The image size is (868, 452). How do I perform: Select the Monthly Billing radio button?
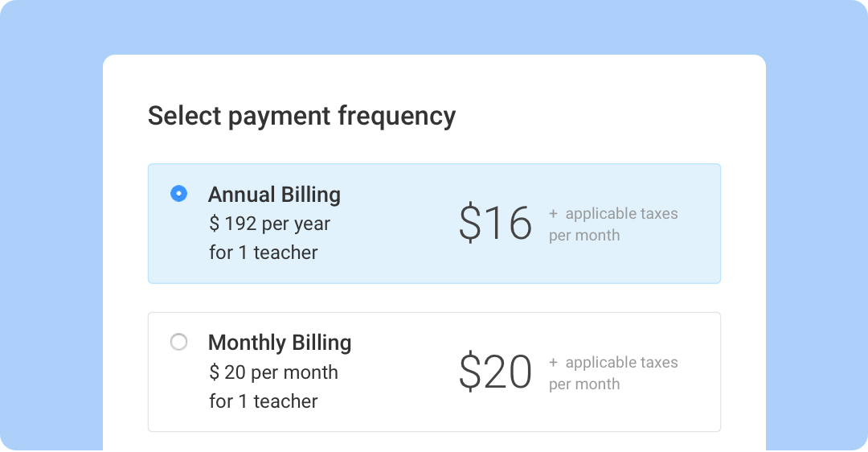pos(178,343)
